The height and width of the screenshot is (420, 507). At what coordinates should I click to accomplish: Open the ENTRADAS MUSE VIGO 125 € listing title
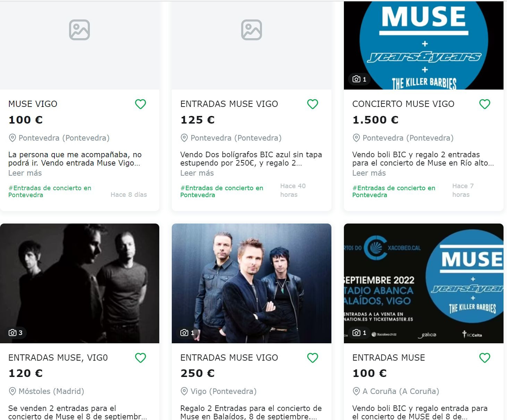[x=229, y=103]
